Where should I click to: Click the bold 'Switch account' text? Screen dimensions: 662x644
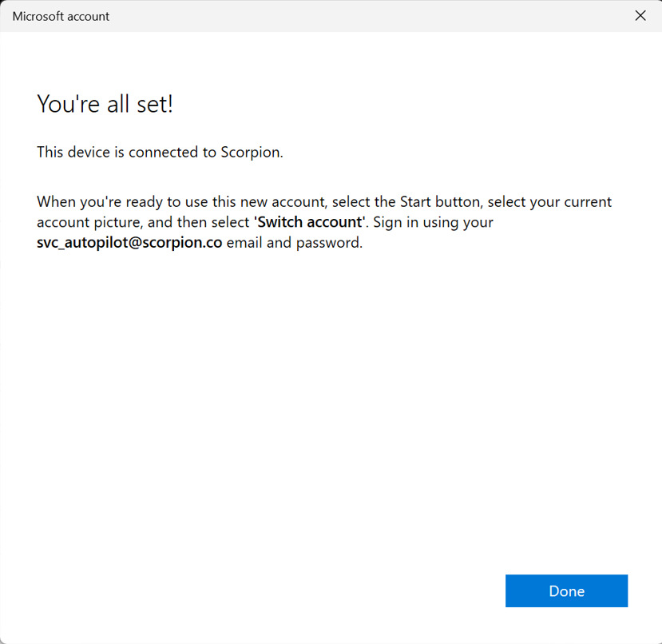pos(308,222)
